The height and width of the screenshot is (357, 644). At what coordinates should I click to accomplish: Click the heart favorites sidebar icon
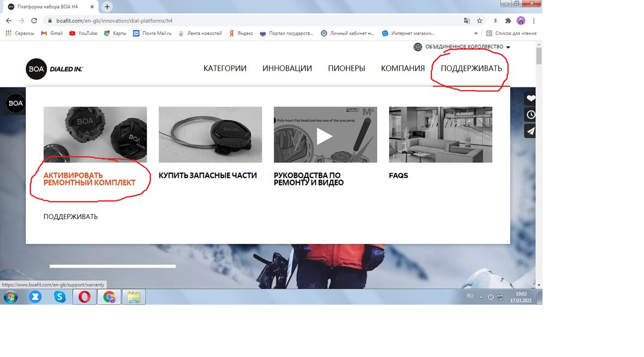[530, 99]
